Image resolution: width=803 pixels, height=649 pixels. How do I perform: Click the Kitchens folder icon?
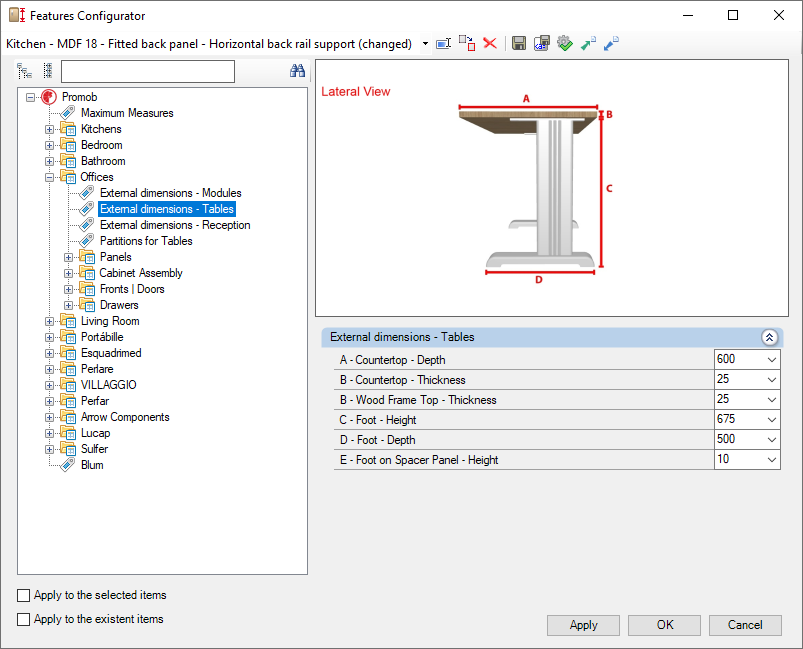[x=68, y=129]
